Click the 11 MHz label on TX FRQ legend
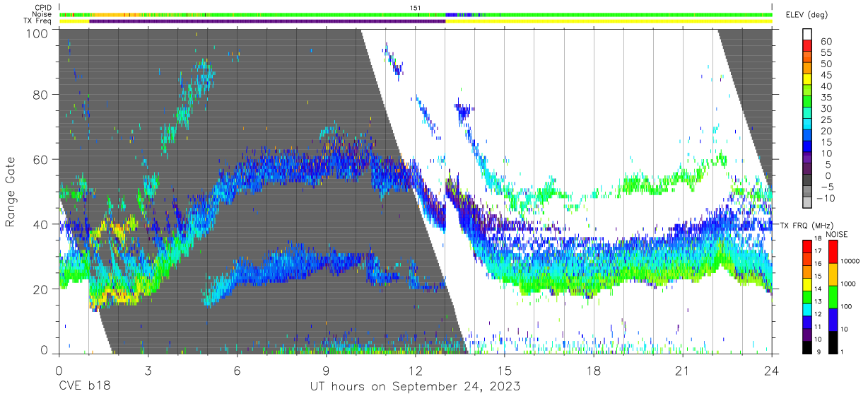 tap(817, 327)
